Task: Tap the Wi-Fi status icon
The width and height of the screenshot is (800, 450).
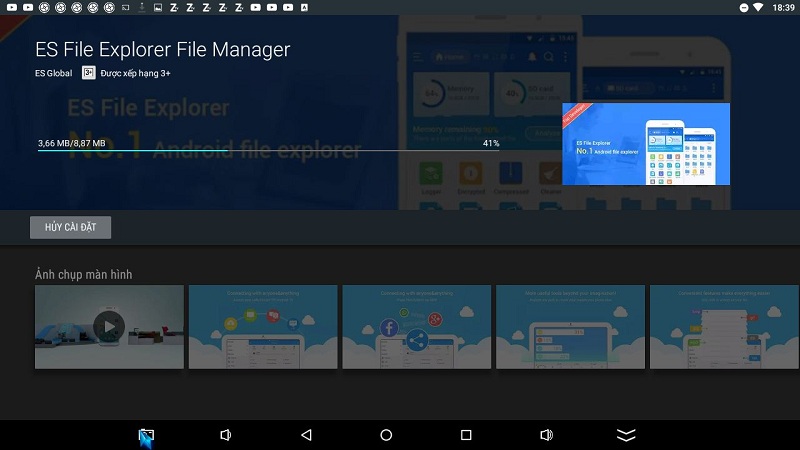Action: pos(759,7)
